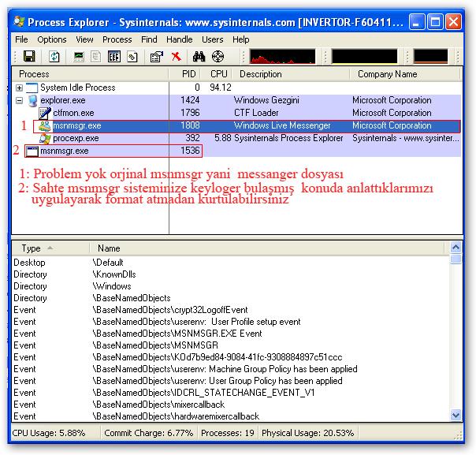This screenshot has width=476, height=455.
Task: Expand the System Idle Process tree node
Action: pos(19,88)
